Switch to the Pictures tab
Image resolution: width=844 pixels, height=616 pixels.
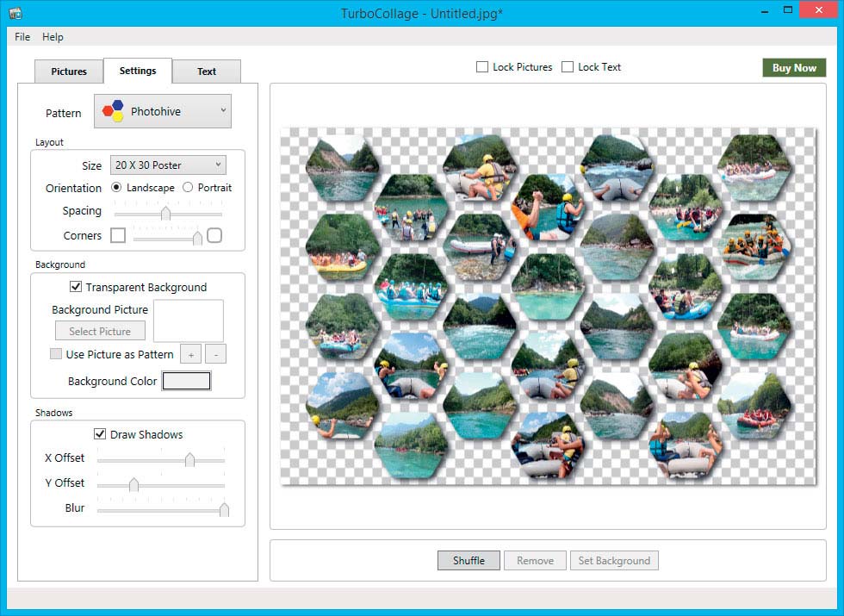point(69,71)
